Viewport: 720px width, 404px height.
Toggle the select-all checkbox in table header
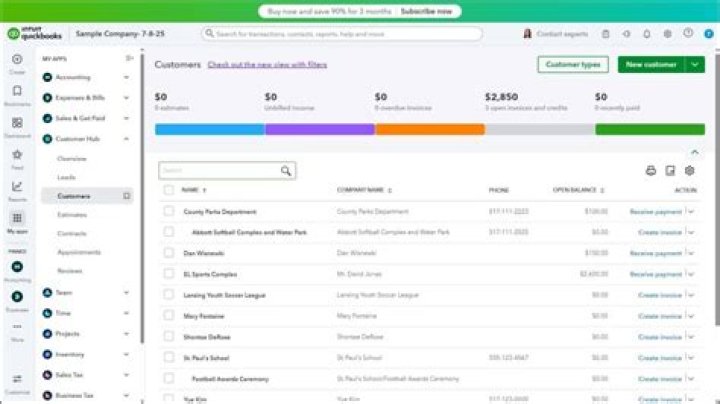click(x=169, y=190)
